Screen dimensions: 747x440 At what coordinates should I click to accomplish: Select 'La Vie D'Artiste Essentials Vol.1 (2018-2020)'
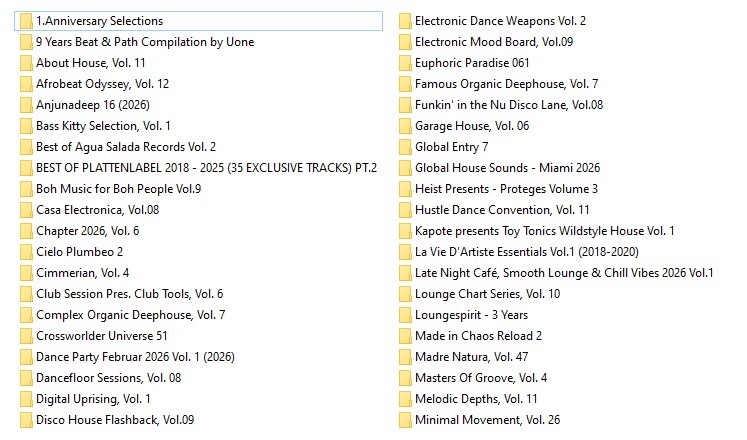[x=527, y=251]
